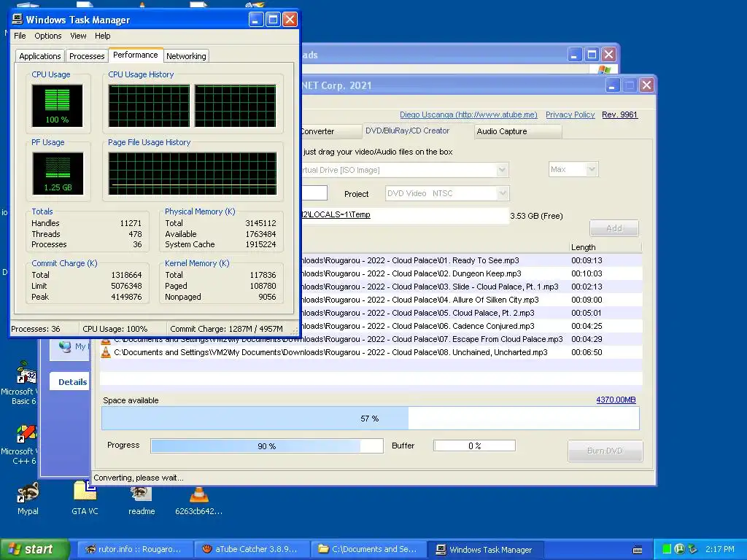Select the 03. Slide - Cloud Palace, Pt. 1.mp3 row
The image size is (747, 560).
pyautogui.click(x=472, y=287)
